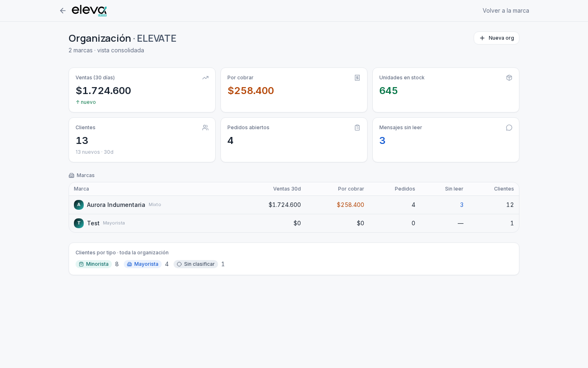Select the Mayorista client type chip
The image size is (588, 368).
pyautogui.click(x=143, y=264)
